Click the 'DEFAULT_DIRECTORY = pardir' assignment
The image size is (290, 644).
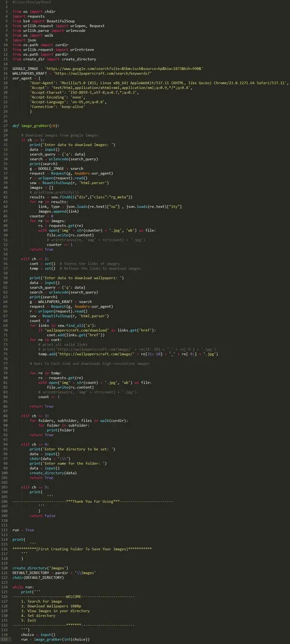(x=54, y=572)
